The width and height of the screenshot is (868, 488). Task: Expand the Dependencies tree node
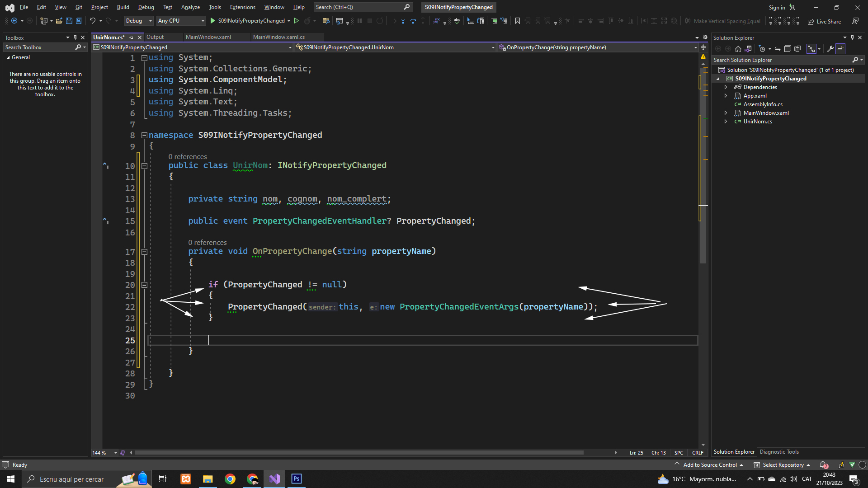pyautogui.click(x=726, y=87)
